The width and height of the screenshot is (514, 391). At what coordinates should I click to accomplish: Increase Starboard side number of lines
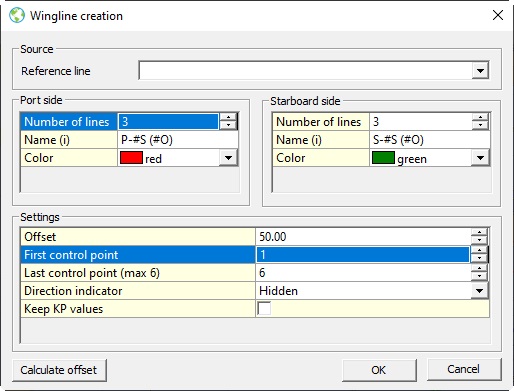click(480, 117)
